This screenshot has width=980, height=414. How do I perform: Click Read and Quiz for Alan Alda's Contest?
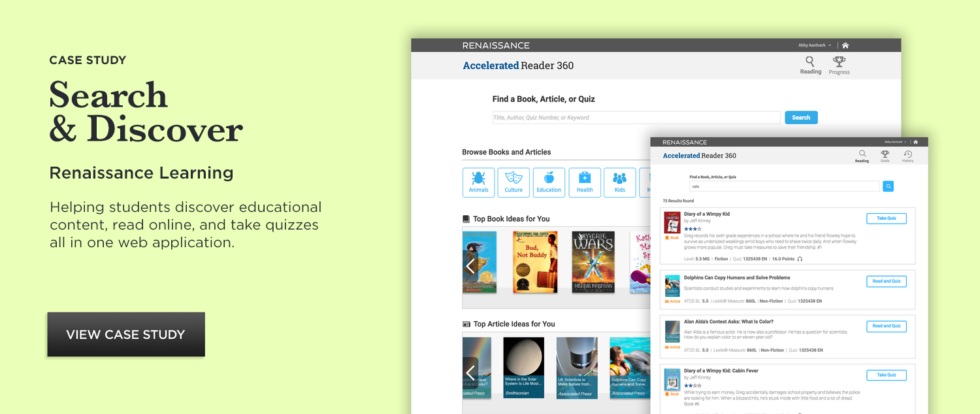(887, 326)
